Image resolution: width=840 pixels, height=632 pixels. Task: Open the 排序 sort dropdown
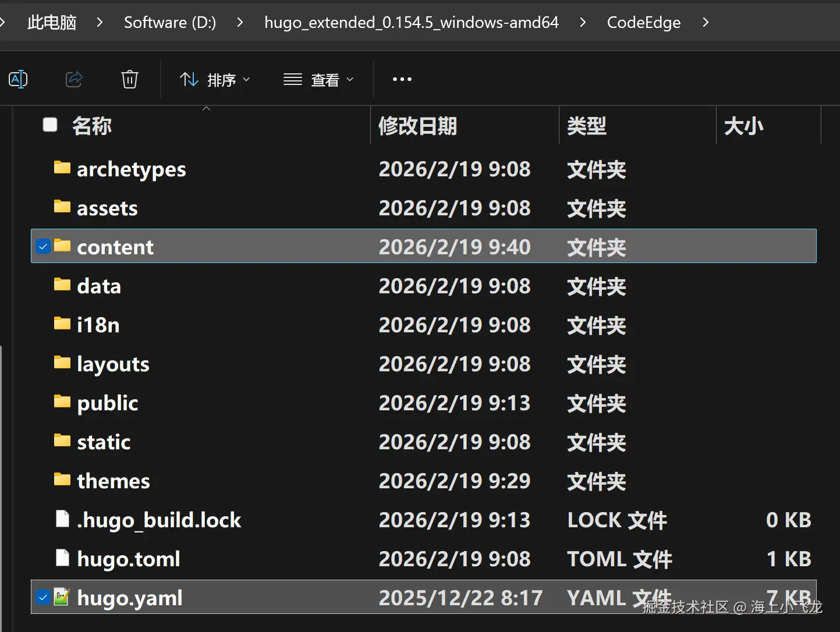pyautogui.click(x=214, y=79)
